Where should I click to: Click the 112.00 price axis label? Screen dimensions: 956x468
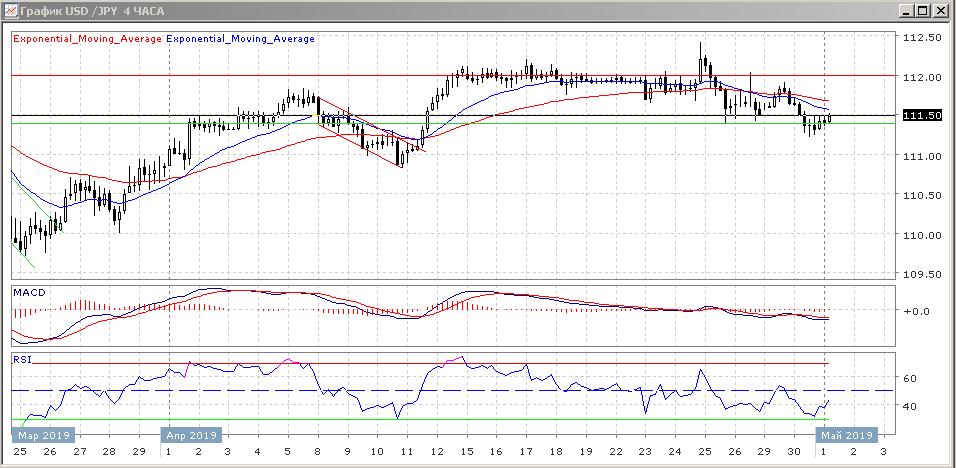(921, 77)
